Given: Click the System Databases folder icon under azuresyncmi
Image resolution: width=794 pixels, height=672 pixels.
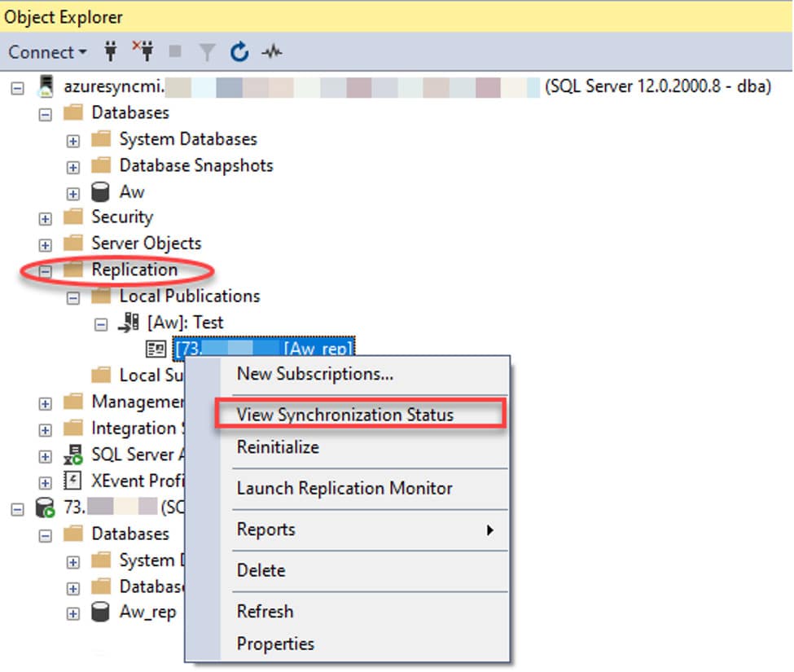Looking at the screenshot, I should click(101, 138).
